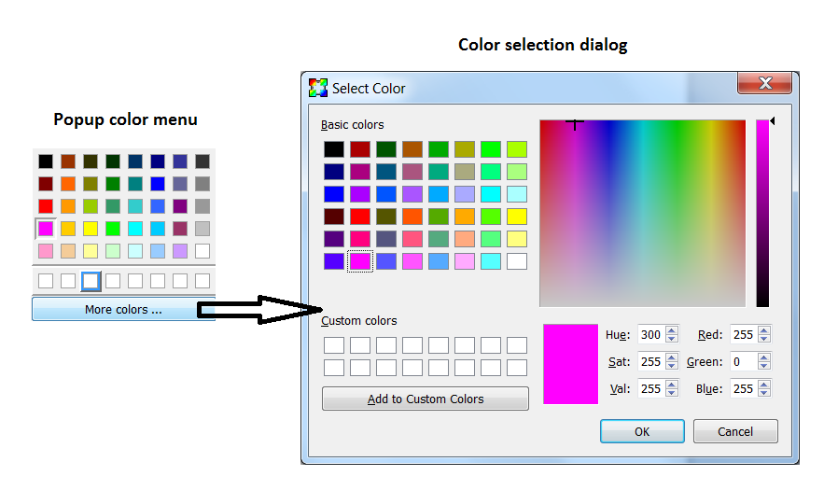
Task: Select pure blue swatch starting Basic colors third row
Action: (x=334, y=194)
